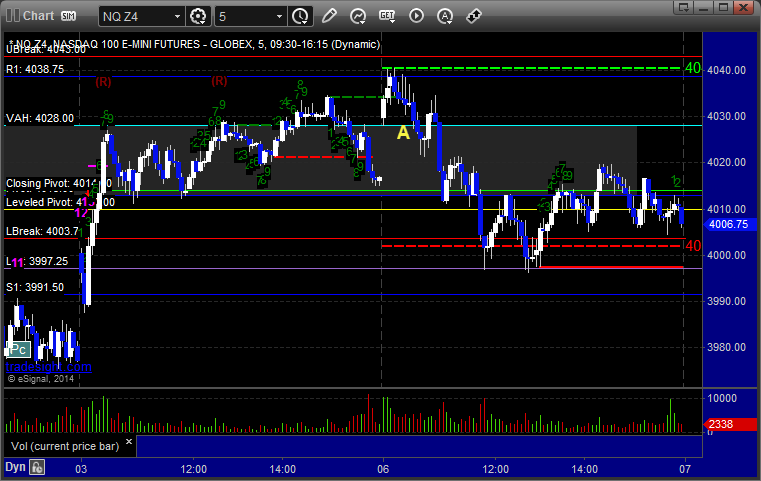Open the tradesight.com link
The height and width of the screenshot is (481, 761).
point(49,366)
